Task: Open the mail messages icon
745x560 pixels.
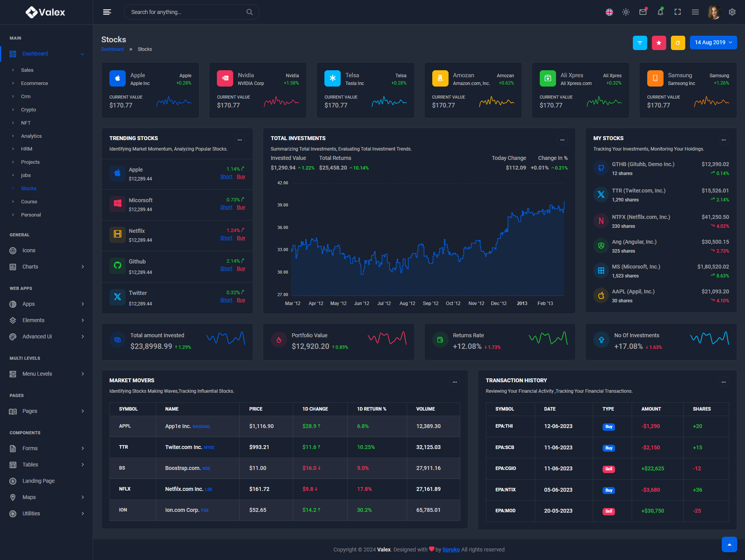Action: point(643,12)
